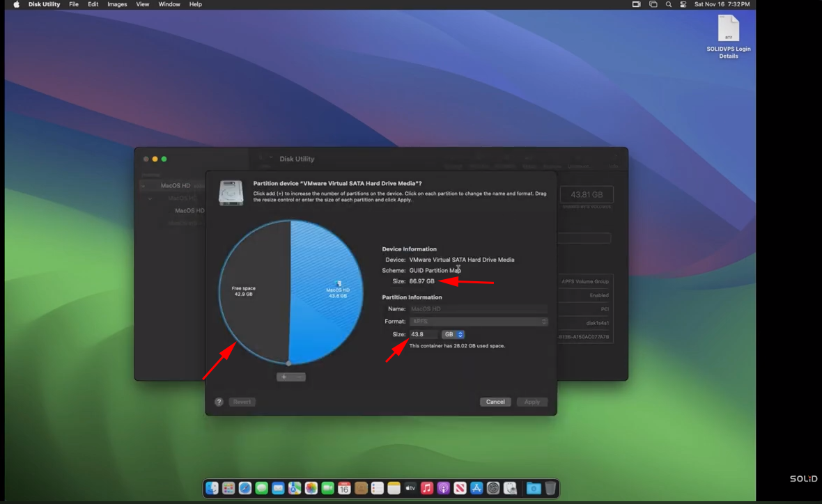Click the Apply button
The image size is (822, 504).
[x=532, y=402]
